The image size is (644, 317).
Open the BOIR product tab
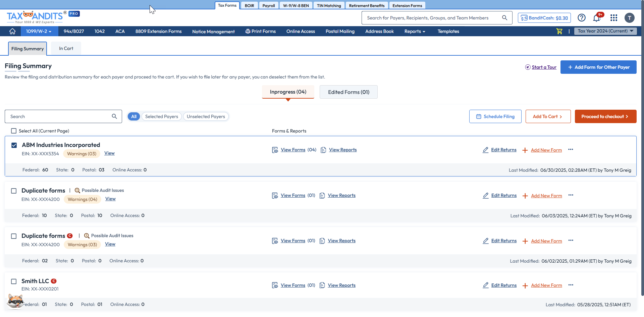pyautogui.click(x=249, y=5)
